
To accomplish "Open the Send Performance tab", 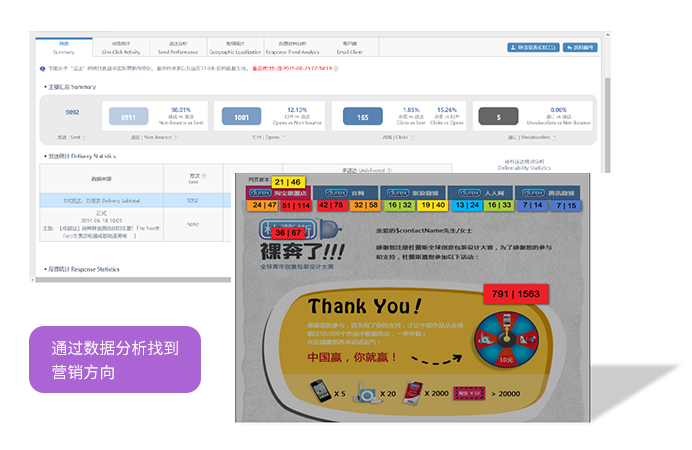I will (178, 47).
